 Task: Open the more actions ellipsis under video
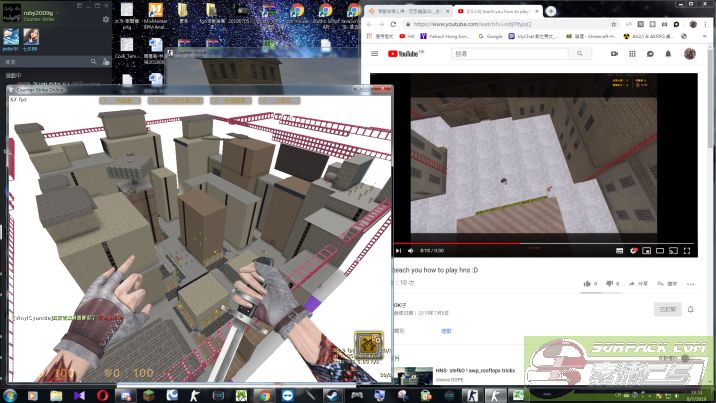[690, 284]
